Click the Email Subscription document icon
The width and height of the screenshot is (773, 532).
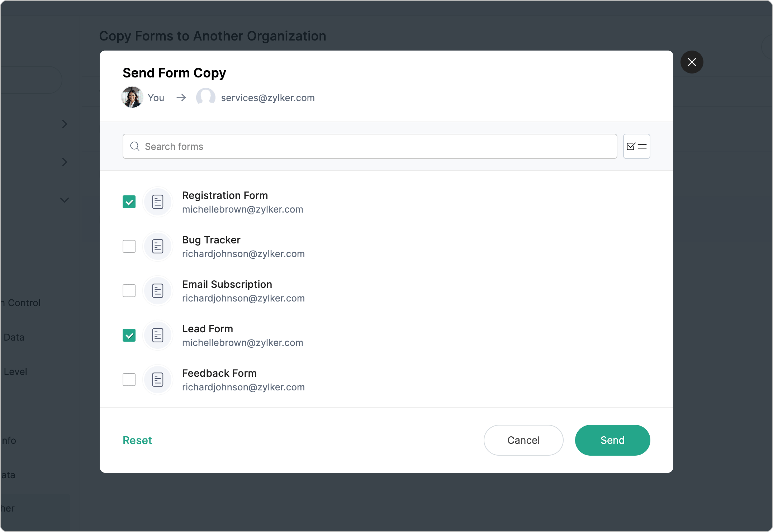(158, 291)
